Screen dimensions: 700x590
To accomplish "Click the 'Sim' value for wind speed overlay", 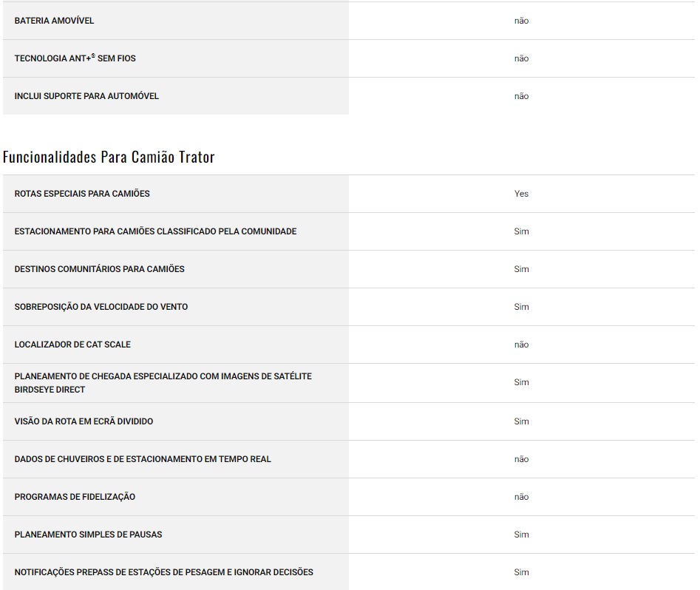I will pyautogui.click(x=521, y=307).
